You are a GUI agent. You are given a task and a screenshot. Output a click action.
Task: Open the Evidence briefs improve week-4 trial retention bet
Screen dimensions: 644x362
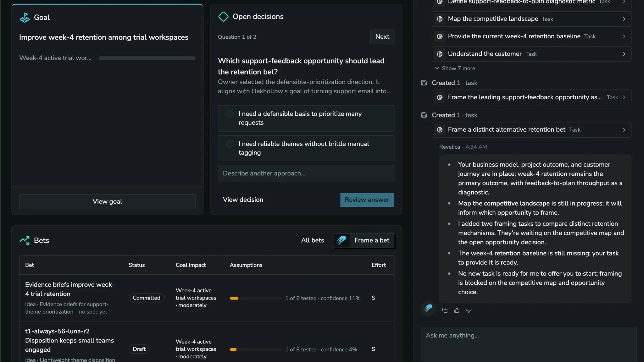(x=69, y=289)
